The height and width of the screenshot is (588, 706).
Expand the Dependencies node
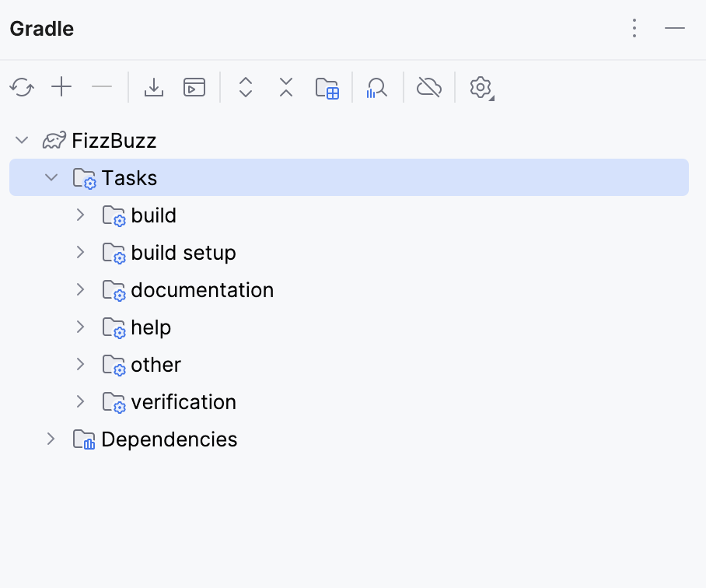51,439
